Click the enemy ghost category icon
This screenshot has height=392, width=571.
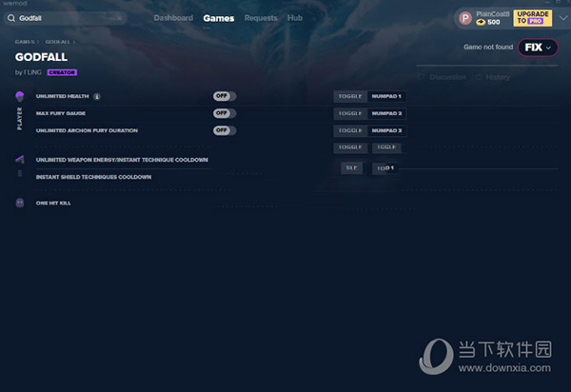pos(20,203)
